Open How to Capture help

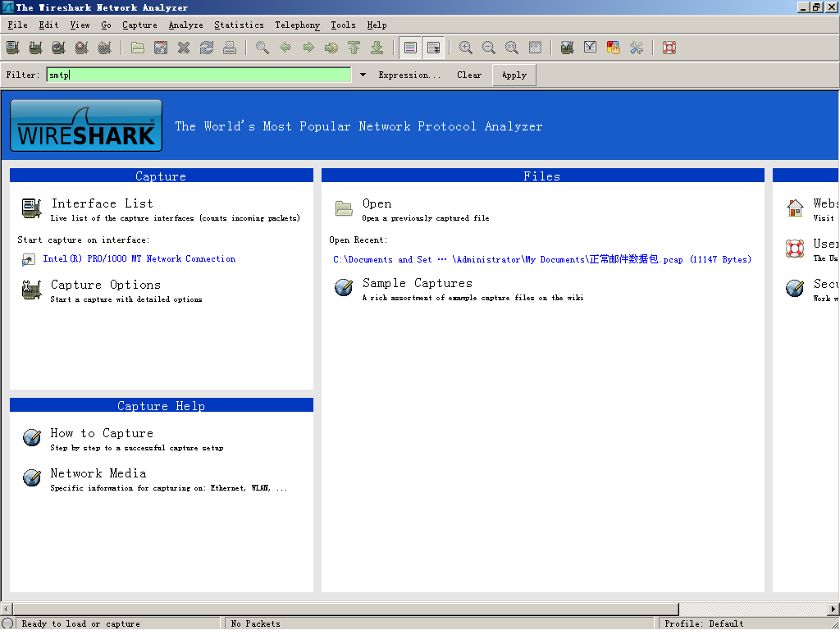pyautogui.click(x=102, y=433)
